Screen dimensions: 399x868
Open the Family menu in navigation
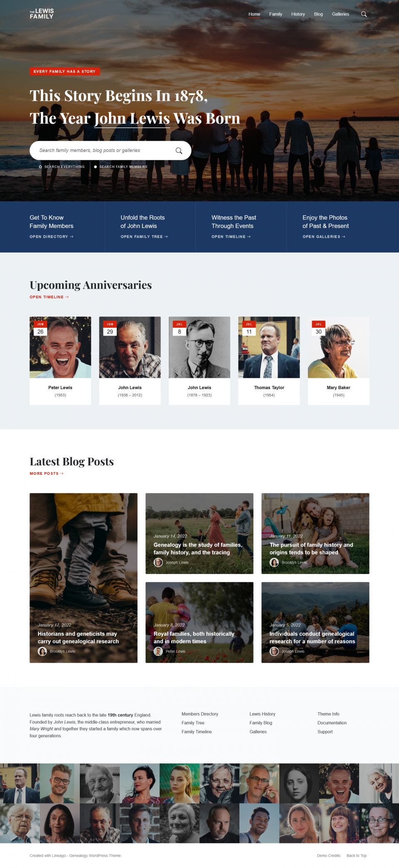276,14
